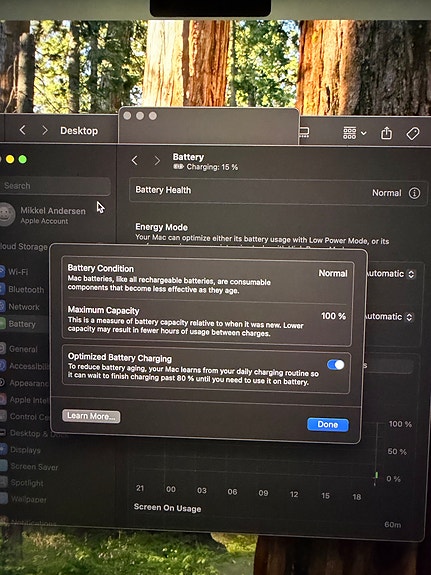The height and width of the screenshot is (575, 431).
Task: Select General in settings sidebar
Action: 19,349
